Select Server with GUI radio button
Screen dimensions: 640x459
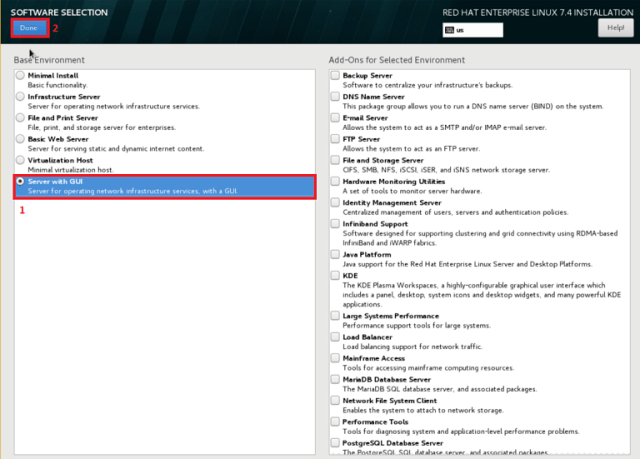(x=20, y=182)
